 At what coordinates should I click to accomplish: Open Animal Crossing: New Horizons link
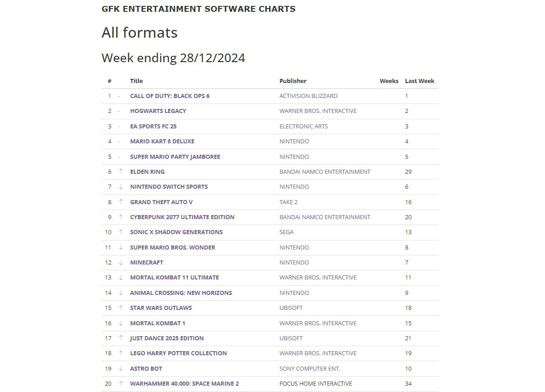pyautogui.click(x=181, y=293)
